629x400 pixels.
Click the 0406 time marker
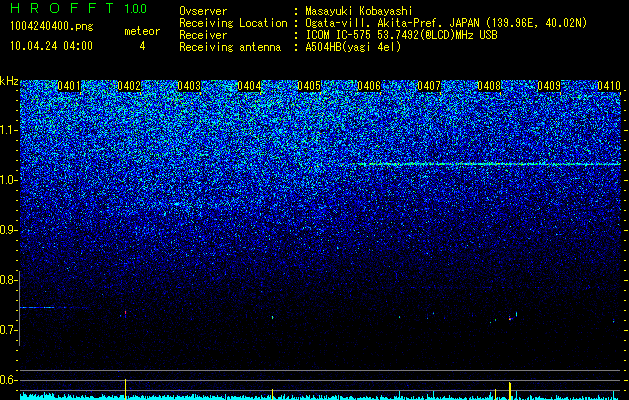[369, 86]
